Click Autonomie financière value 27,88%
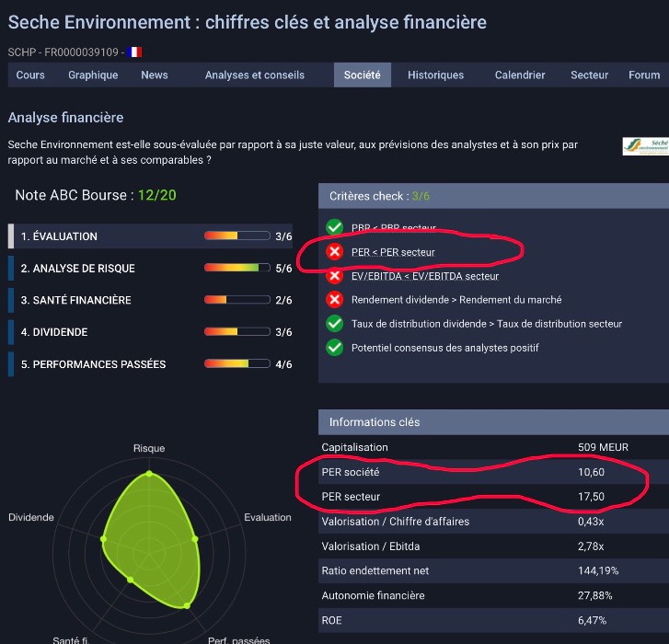 point(594,595)
